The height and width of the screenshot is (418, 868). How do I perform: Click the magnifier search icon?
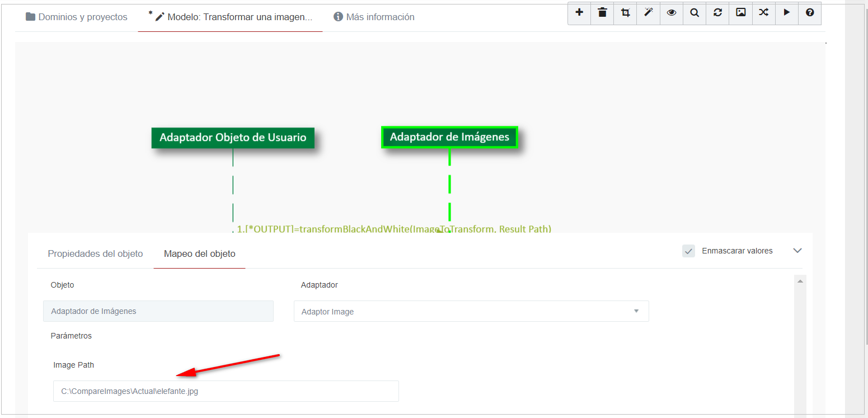click(695, 13)
